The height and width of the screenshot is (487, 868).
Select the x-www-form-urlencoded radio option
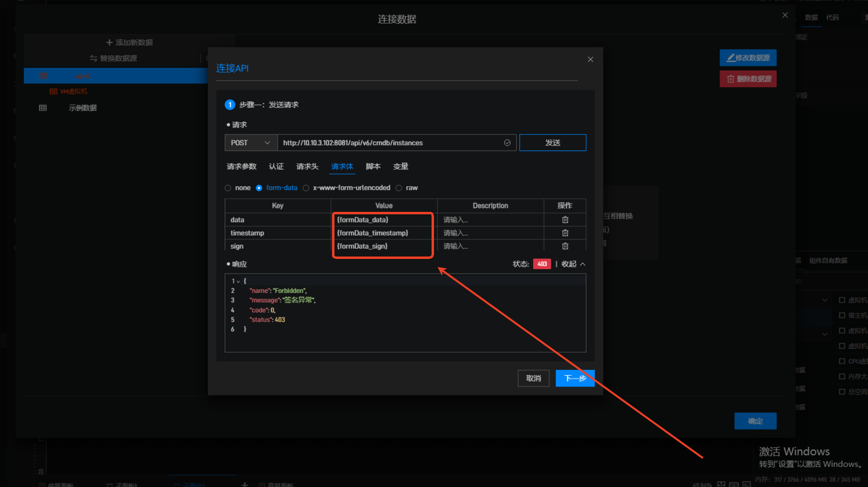click(x=306, y=188)
